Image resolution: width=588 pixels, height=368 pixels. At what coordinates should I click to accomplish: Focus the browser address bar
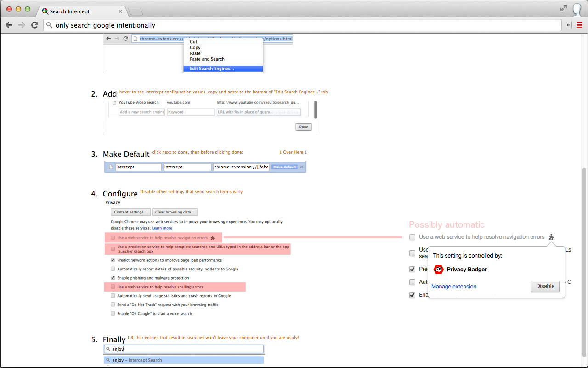pos(302,25)
